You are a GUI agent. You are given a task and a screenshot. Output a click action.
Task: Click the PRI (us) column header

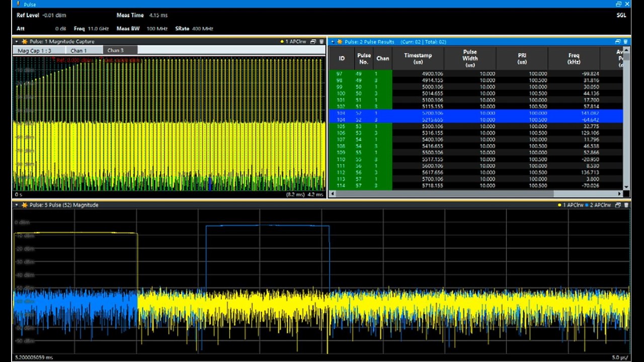click(x=522, y=58)
